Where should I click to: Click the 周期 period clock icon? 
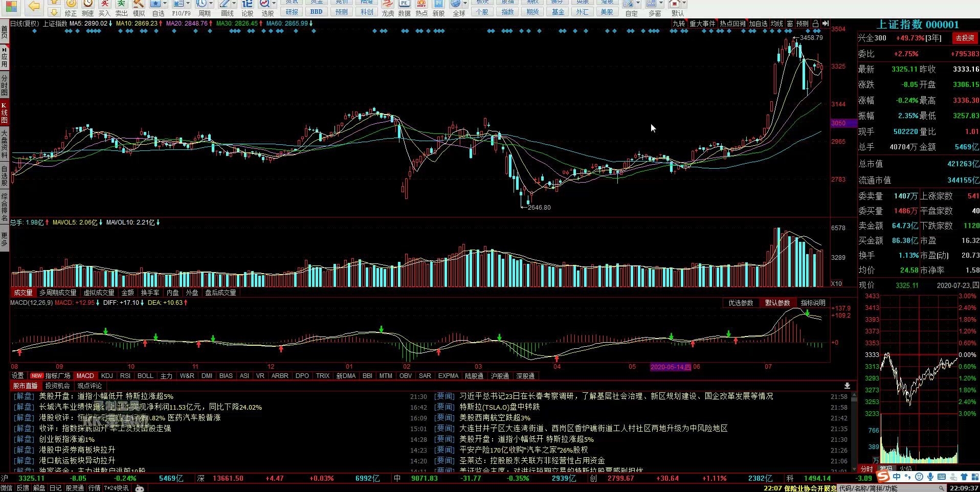click(x=202, y=4)
